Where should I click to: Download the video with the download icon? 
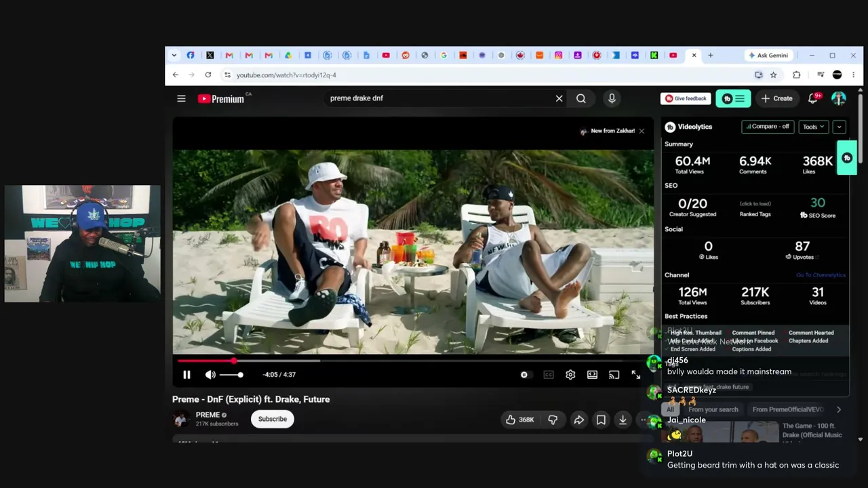623,420
